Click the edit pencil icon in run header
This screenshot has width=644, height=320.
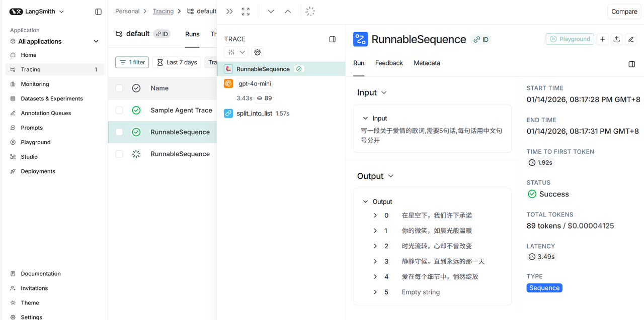pos(631,39)
